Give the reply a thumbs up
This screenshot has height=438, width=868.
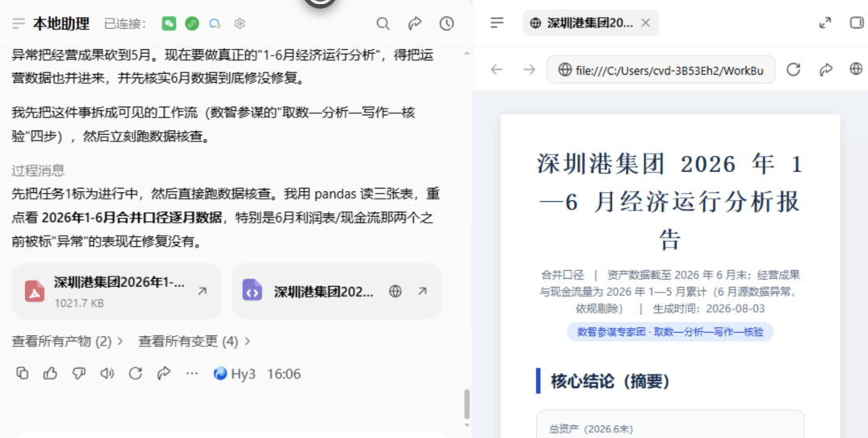[51, 374]
